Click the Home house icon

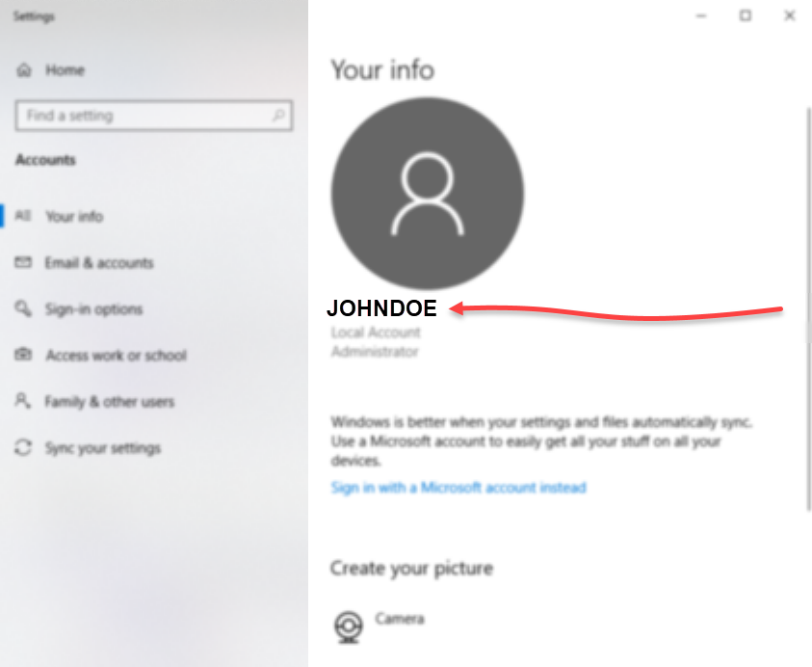point(24,70)
